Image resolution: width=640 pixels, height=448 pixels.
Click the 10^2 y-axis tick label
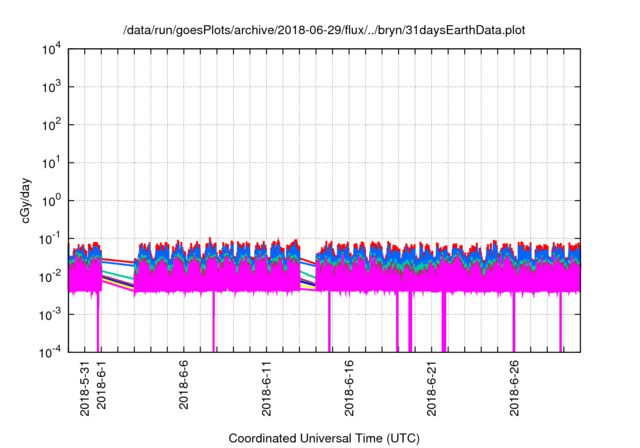pos(51,125)
